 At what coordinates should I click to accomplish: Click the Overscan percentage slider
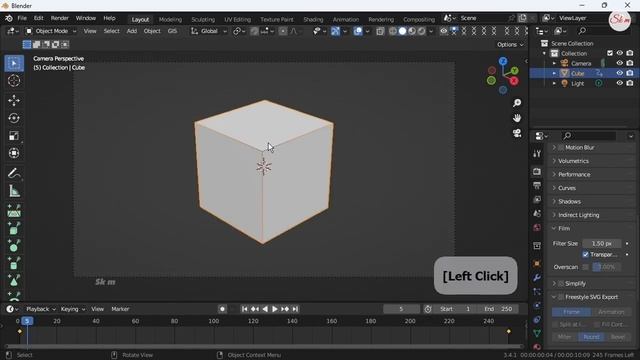[607, 267]
